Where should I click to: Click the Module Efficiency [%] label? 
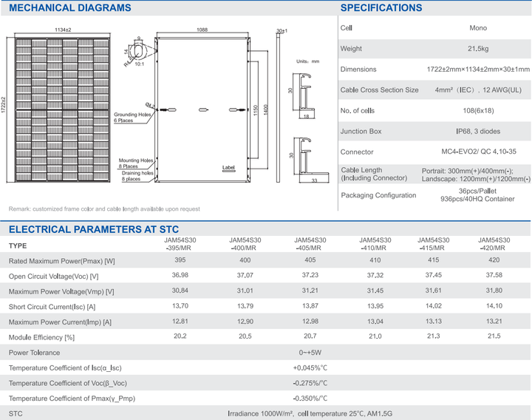[41, 337]
